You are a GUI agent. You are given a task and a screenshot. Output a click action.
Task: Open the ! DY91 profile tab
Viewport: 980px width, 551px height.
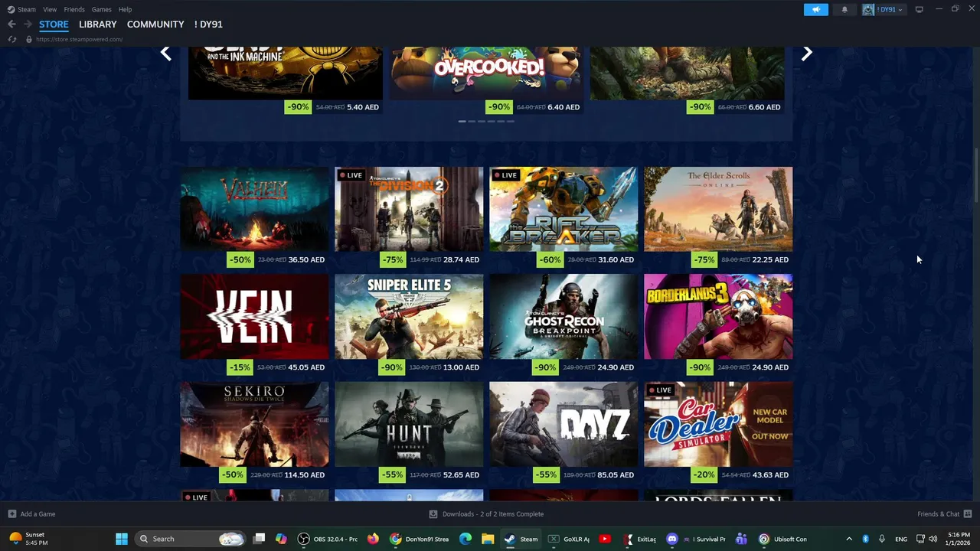208,24
